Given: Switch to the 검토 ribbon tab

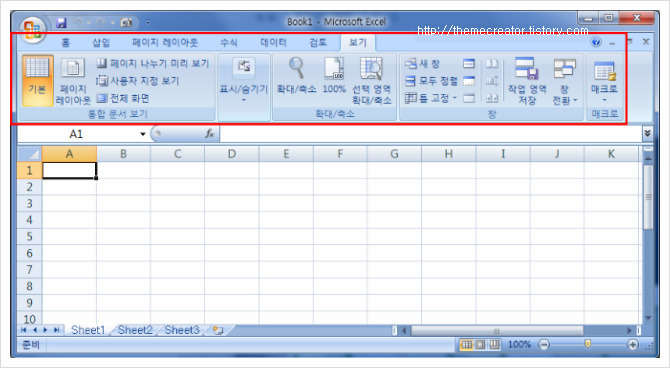Looking at the screenshot, I should [x=318, y=42].
